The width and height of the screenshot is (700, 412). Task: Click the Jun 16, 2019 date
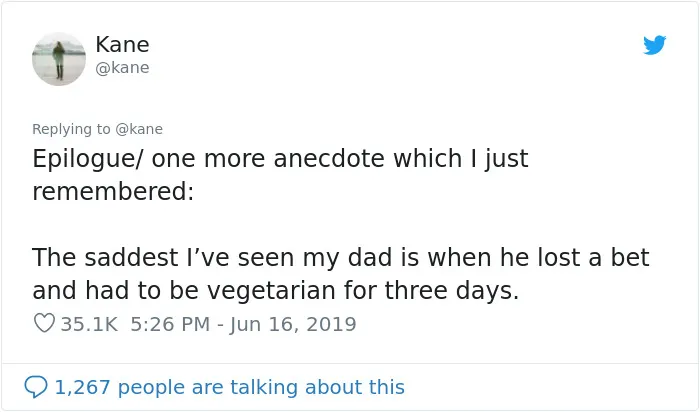pyautogui.click(x=293, y=324)
